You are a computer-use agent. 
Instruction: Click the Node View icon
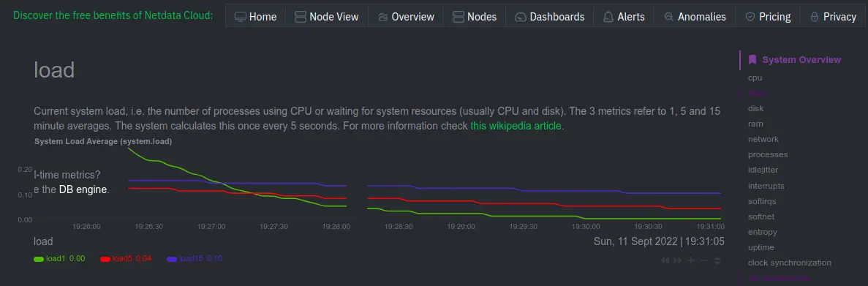coord(300,17)
